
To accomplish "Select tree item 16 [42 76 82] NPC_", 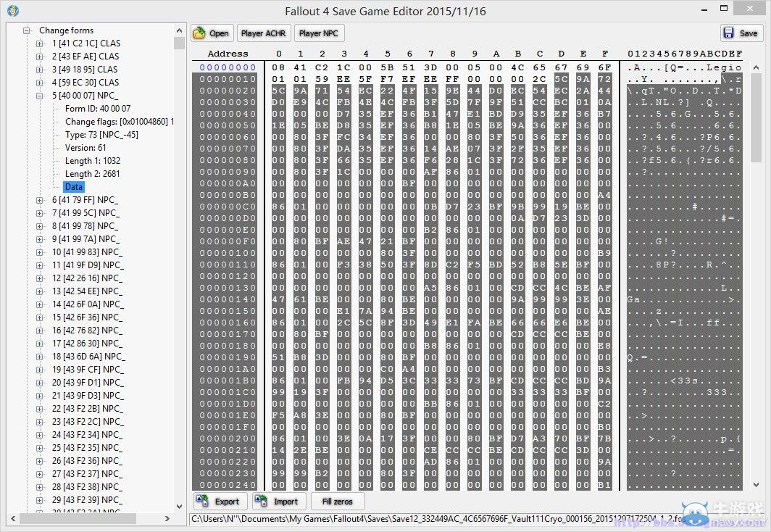I will [88, 331].
